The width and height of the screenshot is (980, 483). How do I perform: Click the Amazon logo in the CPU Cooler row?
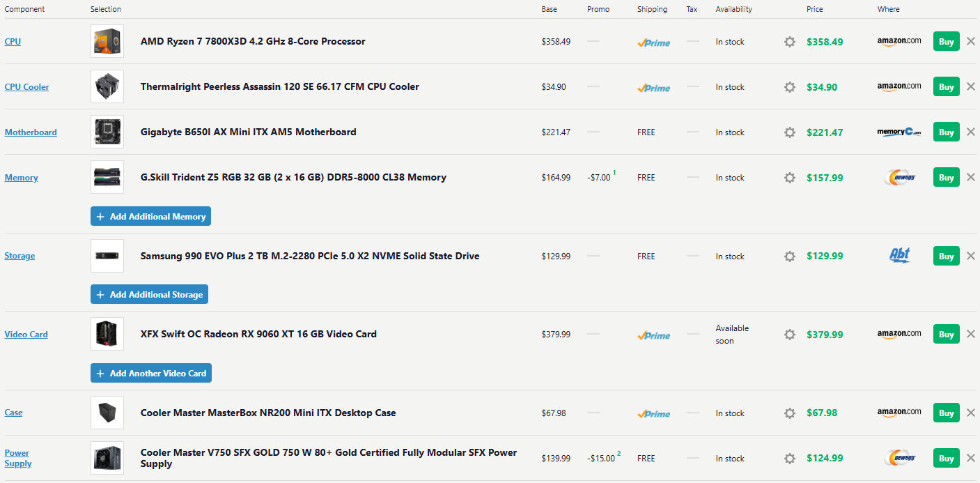pos(899,86)
